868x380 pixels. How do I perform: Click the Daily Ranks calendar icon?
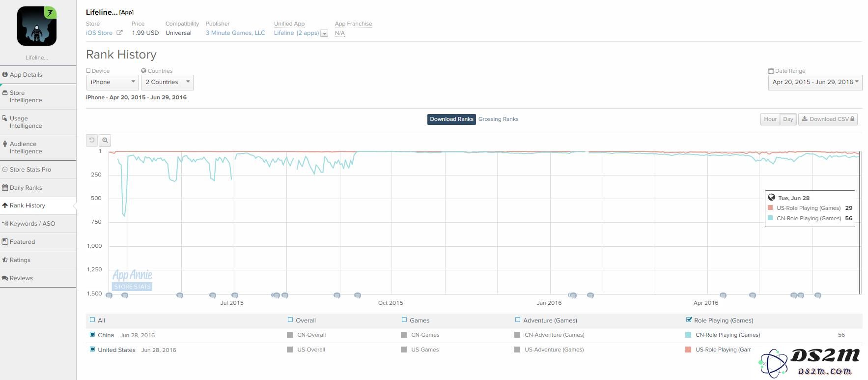(5, 188)
